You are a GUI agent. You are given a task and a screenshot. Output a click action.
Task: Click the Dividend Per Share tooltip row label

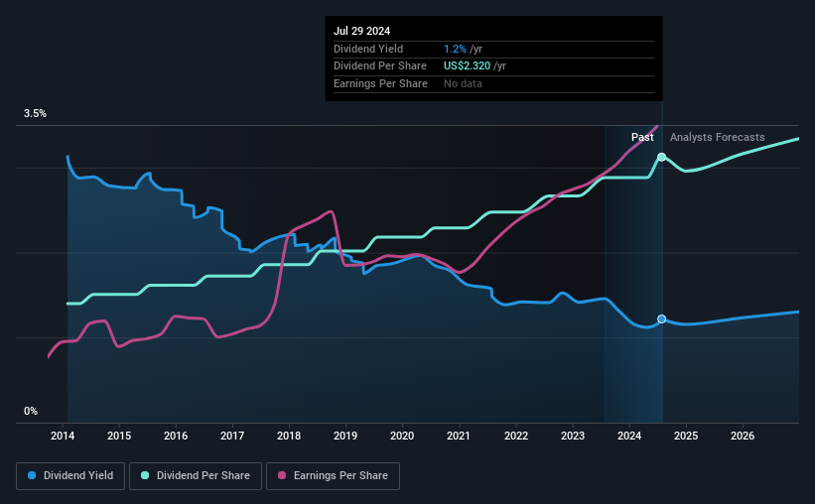point(380,66)
